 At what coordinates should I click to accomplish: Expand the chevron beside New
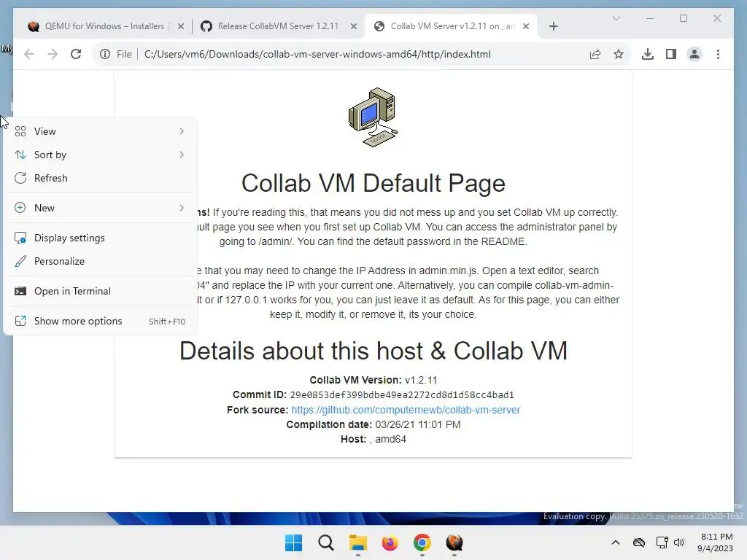(182, 208)
